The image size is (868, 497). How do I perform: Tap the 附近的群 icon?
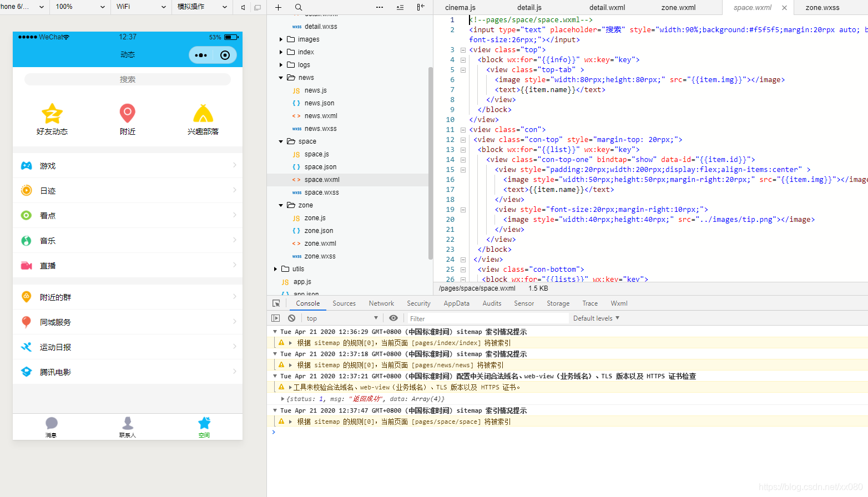tap(26, 297)
